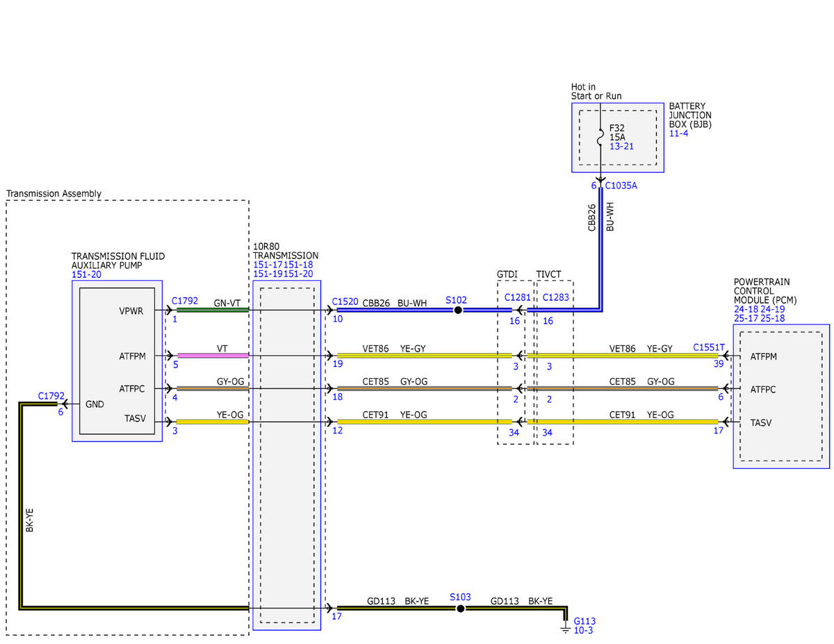Click the Powertrain Control Module (PCM) title

pos(765,291)
